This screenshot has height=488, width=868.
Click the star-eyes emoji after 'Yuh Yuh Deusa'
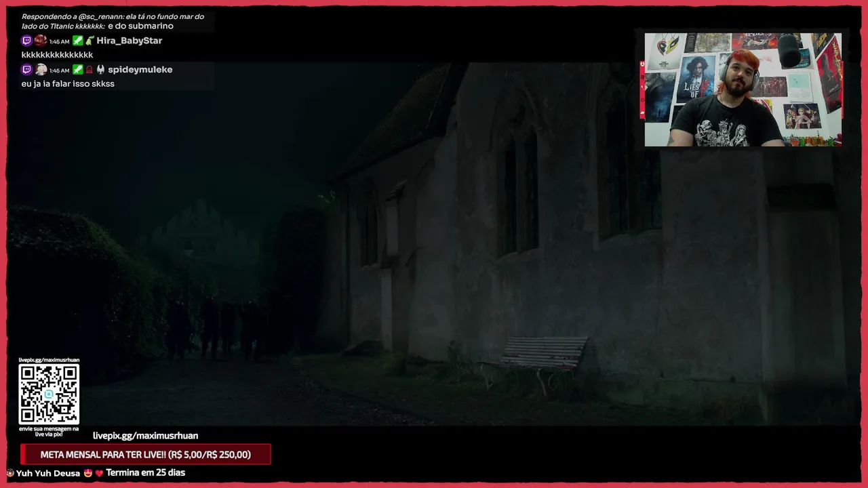pos(88,473)
